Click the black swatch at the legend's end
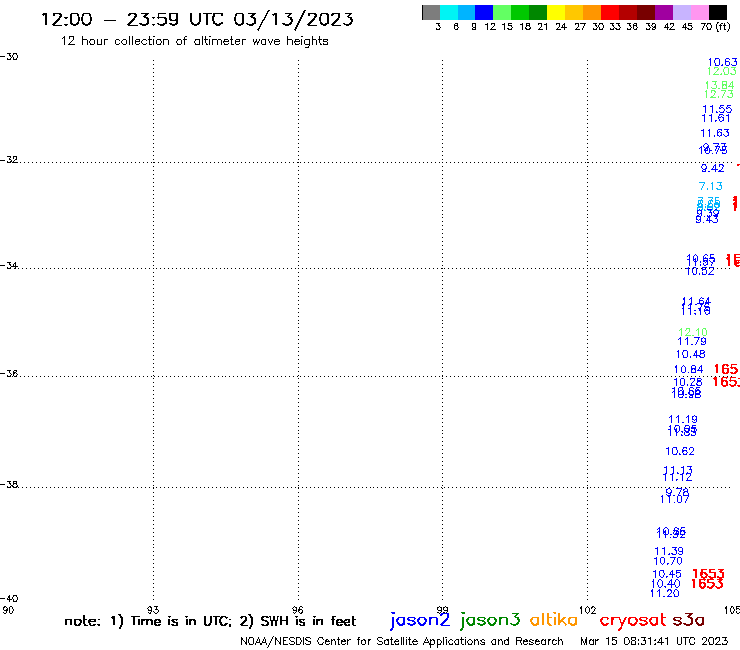Image resolution: width=740 pixels, height=650 pixels. [717, 12]
